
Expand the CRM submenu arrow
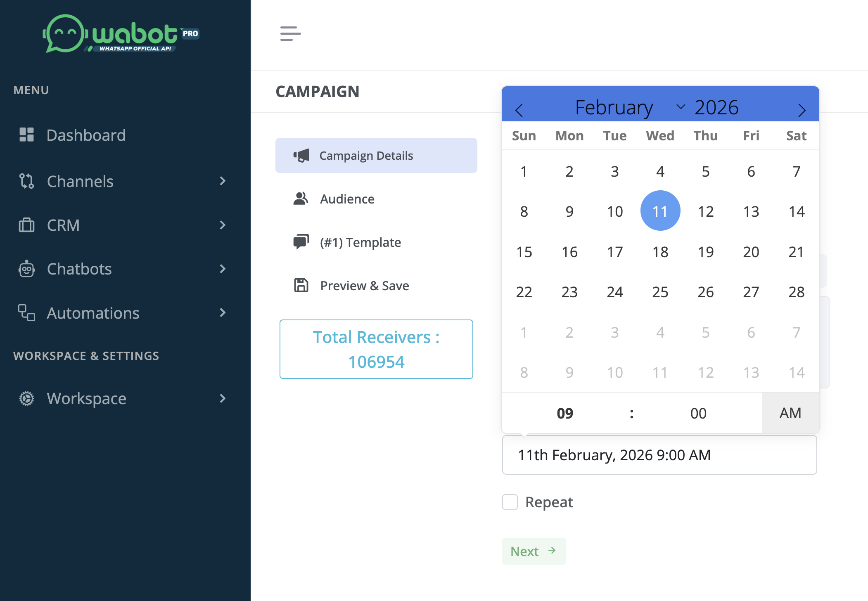point(223,225)
